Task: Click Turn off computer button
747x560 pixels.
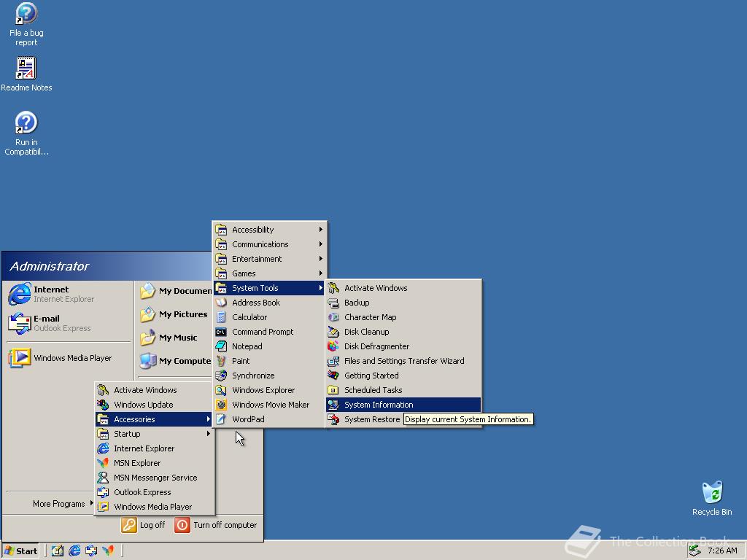Action: tap(216, 525)
